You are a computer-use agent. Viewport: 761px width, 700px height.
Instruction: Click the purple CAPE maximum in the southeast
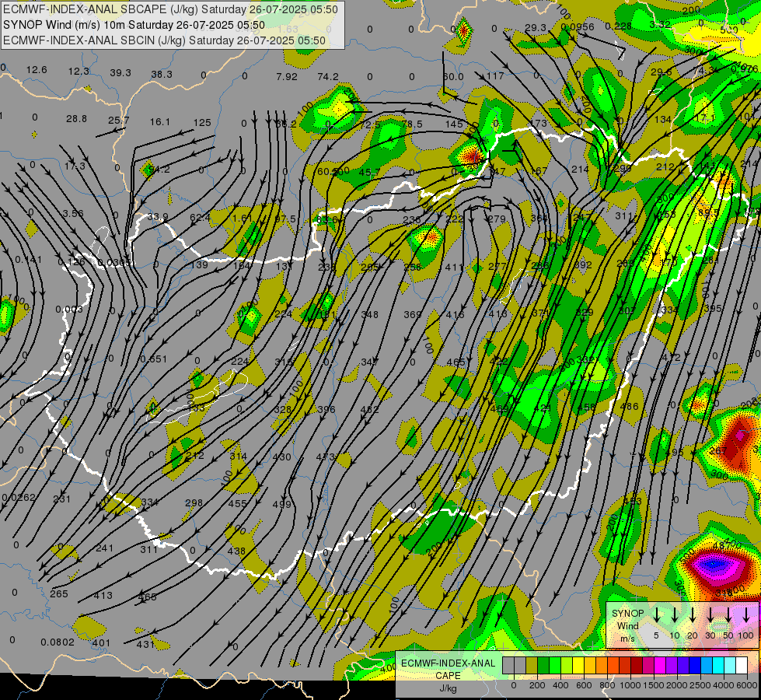(x=714, y=565)
